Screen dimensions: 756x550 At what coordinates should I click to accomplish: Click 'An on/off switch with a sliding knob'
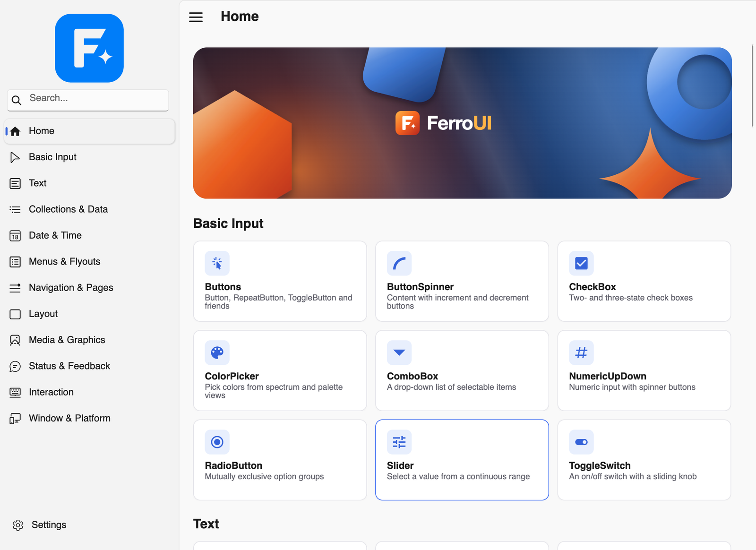633,476
